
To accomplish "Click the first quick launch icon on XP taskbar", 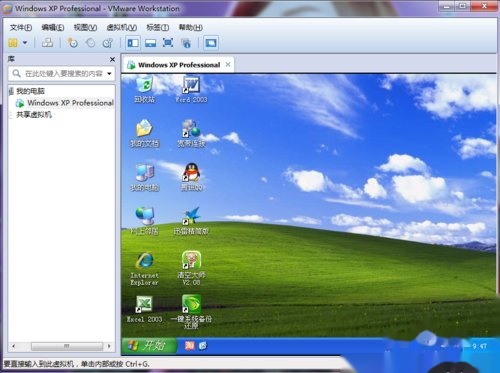I will point(190,346).
